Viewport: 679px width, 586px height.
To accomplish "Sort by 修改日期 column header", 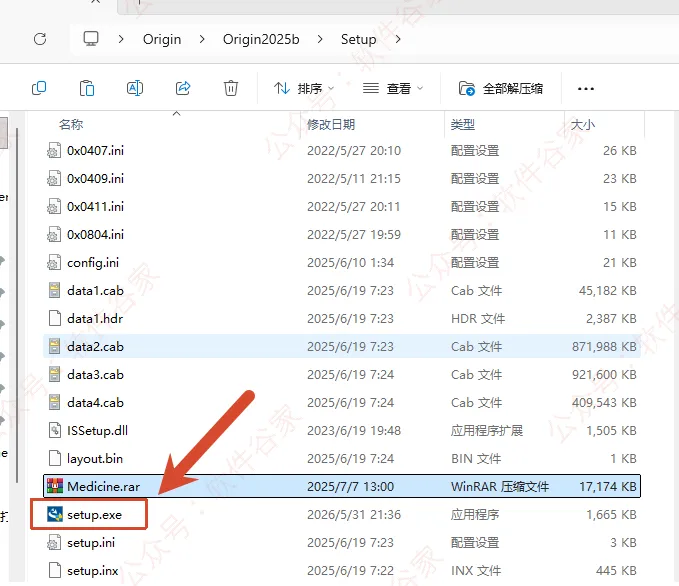I will click(x=331, y=125).
